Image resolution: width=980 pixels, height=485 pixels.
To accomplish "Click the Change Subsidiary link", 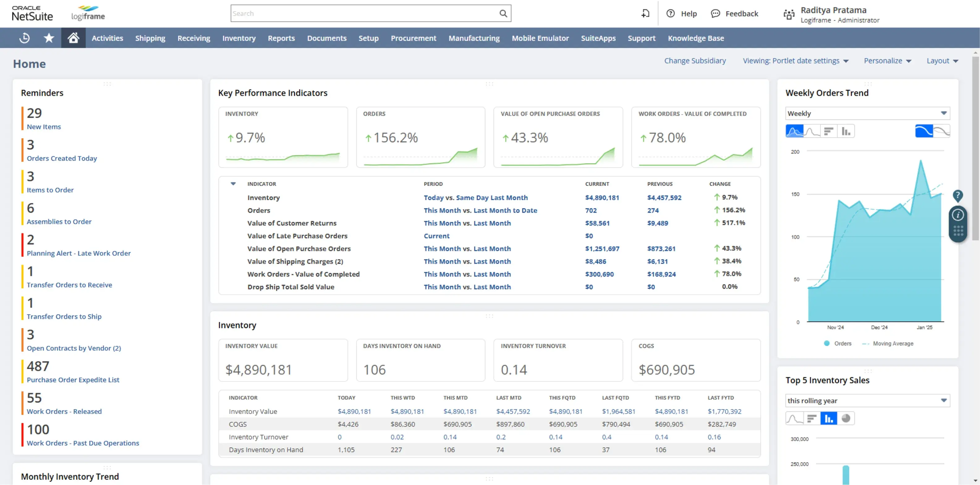I will [x=695, y=61].
